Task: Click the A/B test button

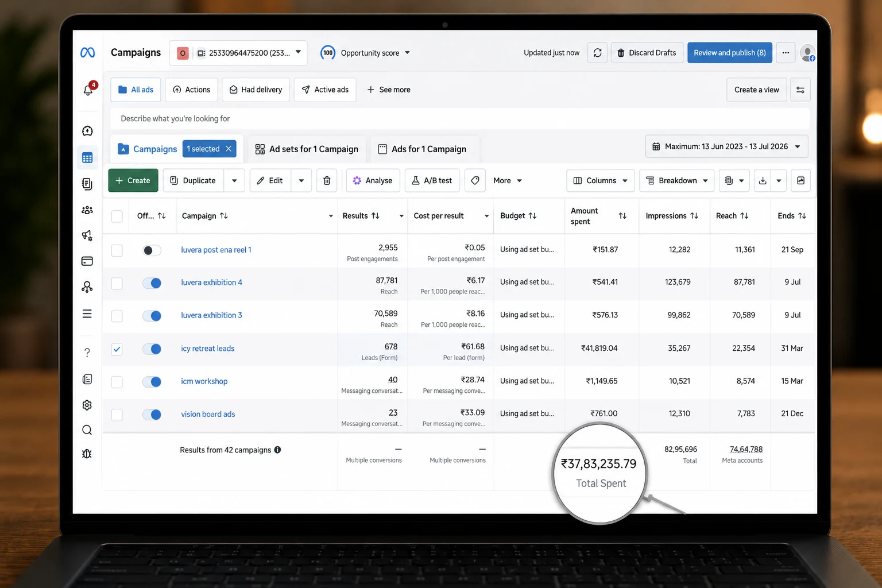Action: tap(432, 180)
